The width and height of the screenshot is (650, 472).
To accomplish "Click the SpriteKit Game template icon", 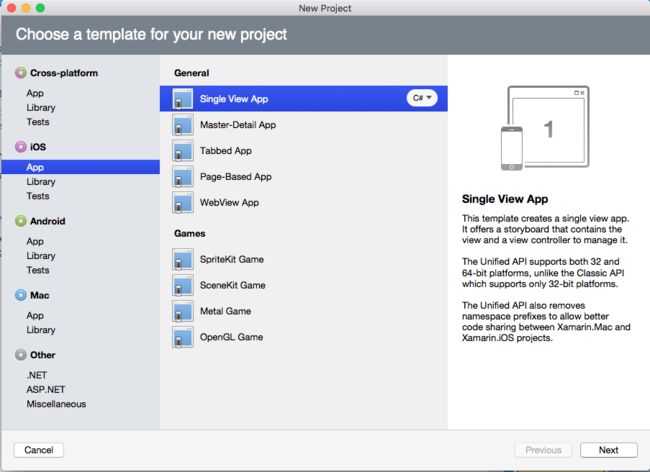I will click(x=183, y=259).
